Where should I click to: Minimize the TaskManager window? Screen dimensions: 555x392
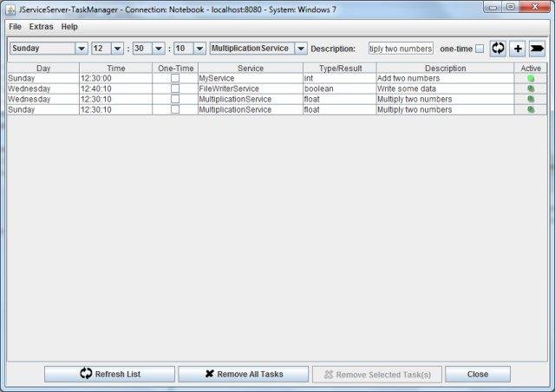click(493, 7)
